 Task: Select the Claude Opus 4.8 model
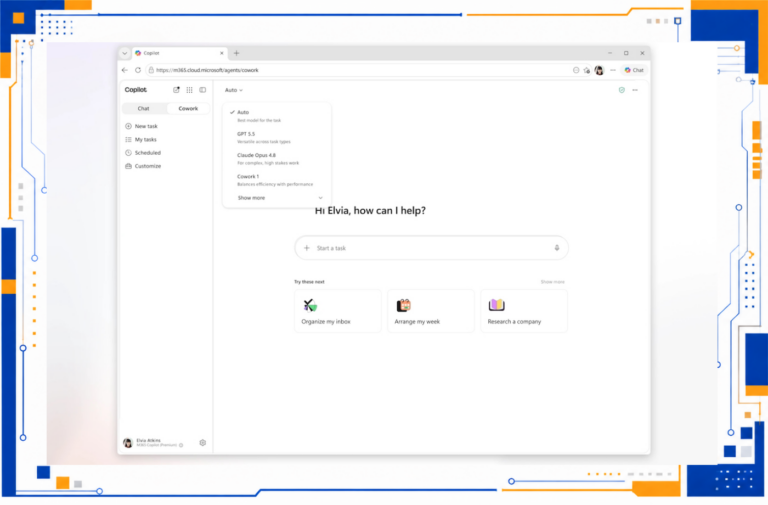(277, 159)
